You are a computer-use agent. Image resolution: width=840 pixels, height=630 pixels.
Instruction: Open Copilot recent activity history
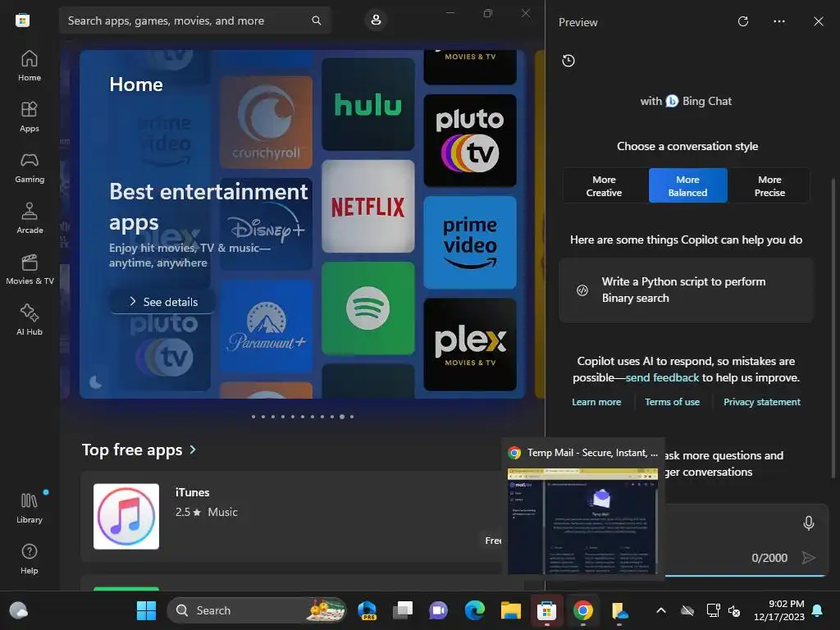point(568,61)
